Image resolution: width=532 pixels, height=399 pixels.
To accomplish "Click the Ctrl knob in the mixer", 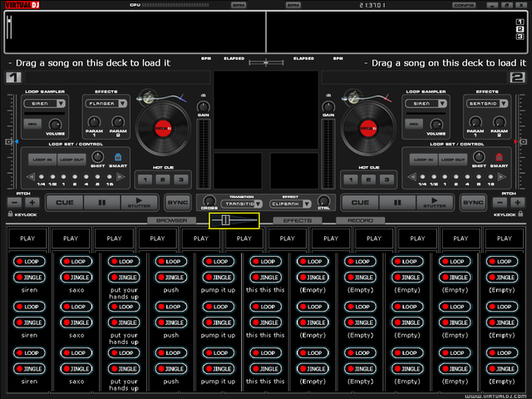I will click(323, 200).
